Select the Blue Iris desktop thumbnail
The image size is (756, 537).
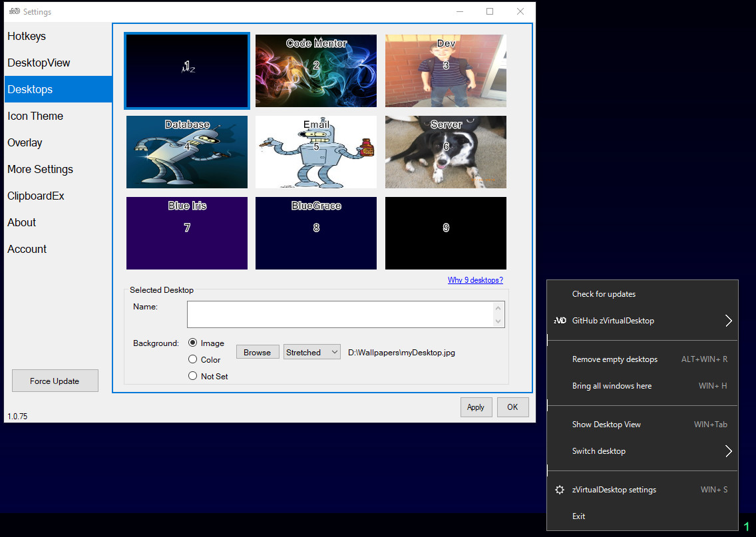point(187,234)
